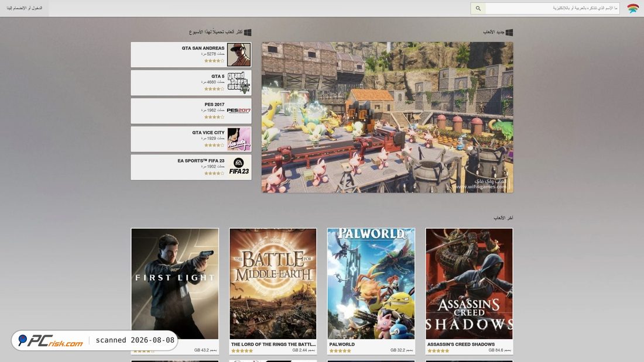The width and height of the screenshot is (644, 362).
Task: Click the PALWORLD title under its cover
Action: (342, 344)
